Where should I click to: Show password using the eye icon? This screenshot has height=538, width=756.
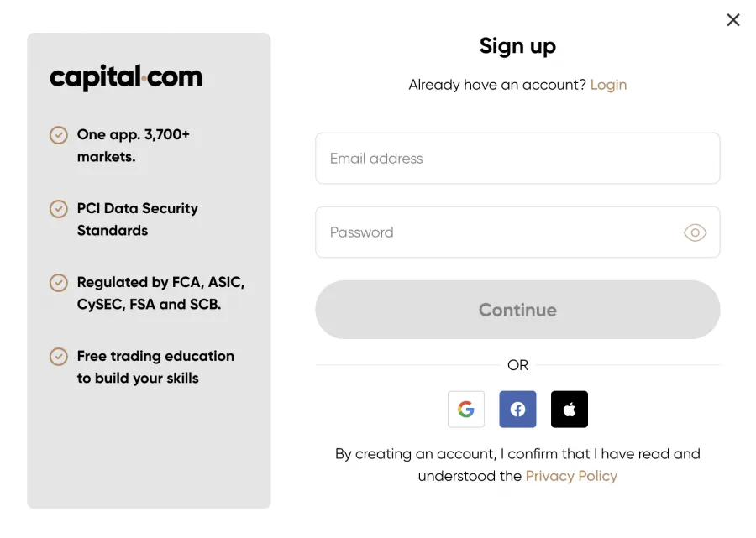point(695,232)
